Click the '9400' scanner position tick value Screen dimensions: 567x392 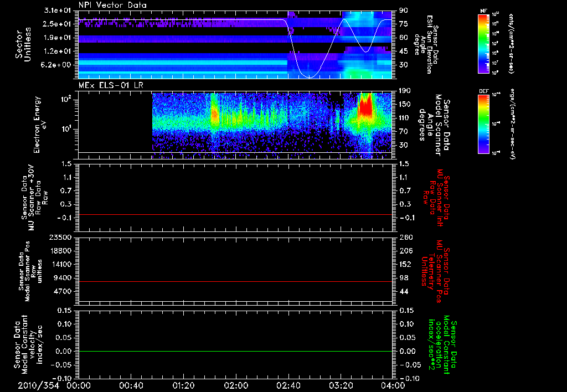coord(62,278)
